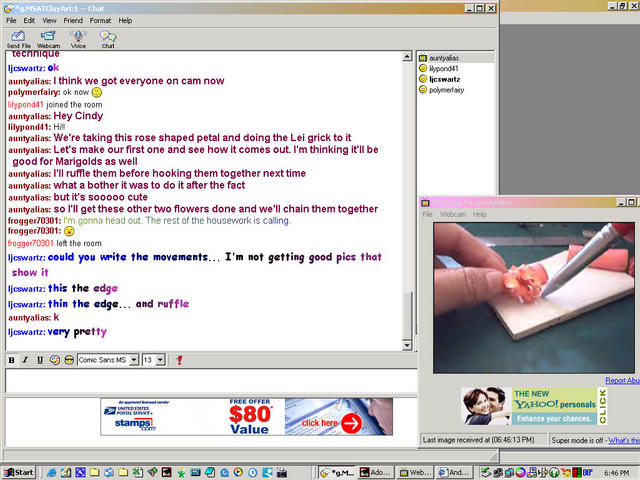
Task: Click the 'frogger70301 left the room' message
Action: [x=54, y=243]
